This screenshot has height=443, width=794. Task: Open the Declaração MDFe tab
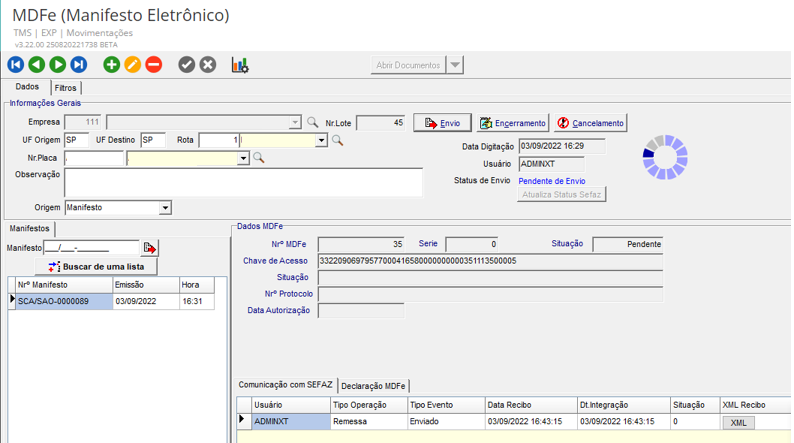coord(373,386)
